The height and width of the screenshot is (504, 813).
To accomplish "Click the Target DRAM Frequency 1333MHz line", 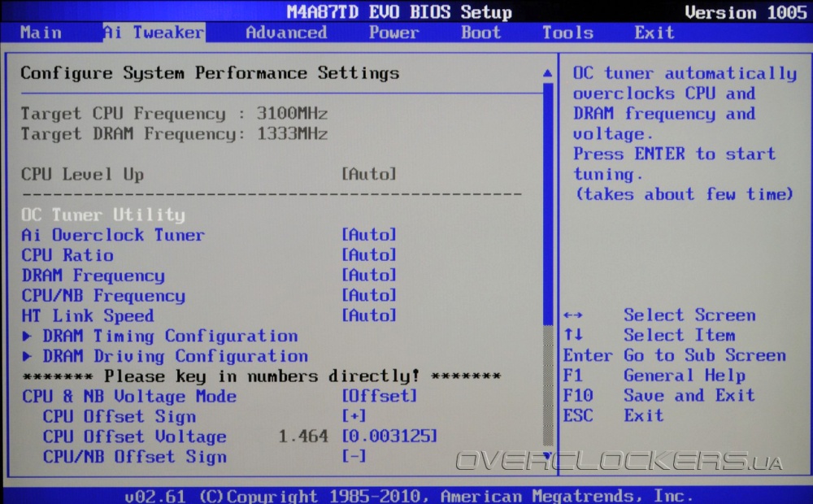I will coord(174,134).
